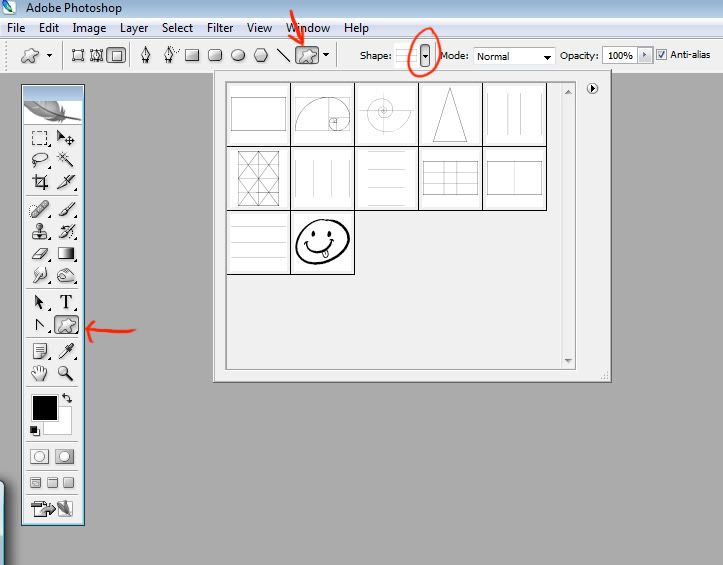Swap foreground and background colors
The image size is (723, 565).
(x=67, y=398)
